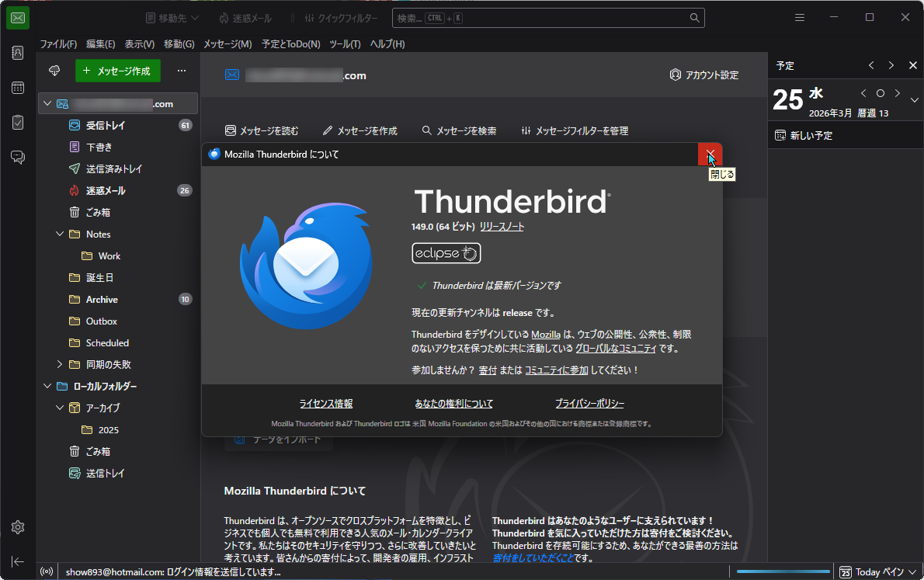Expand the 同期の失敗 folder
The width and height of the screenshot is (924, 580).
(60, 364)
